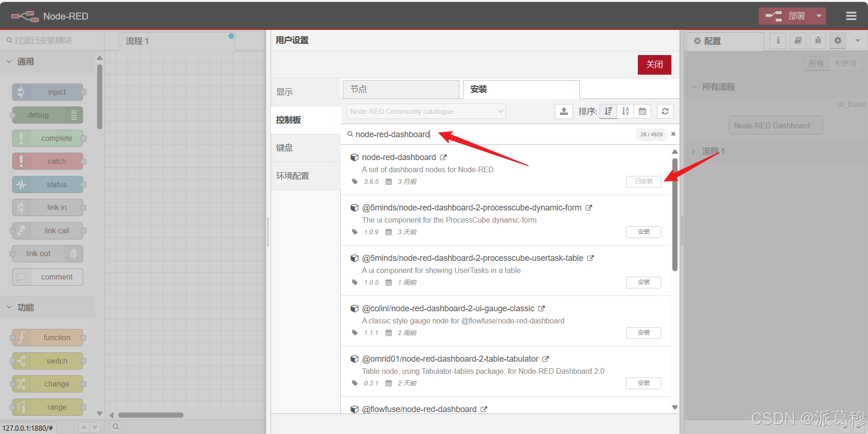Refresh the module catalogue list
The image size is (868, 434).
[x=665, y=111]
